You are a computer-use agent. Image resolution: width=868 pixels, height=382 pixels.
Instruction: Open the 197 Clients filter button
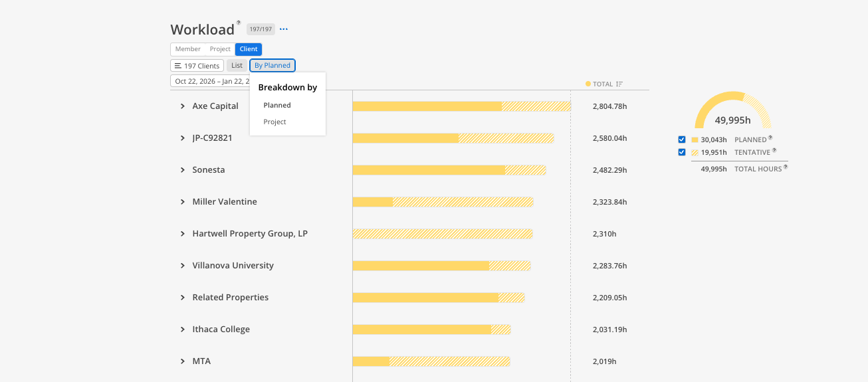(x=197, y=66)
